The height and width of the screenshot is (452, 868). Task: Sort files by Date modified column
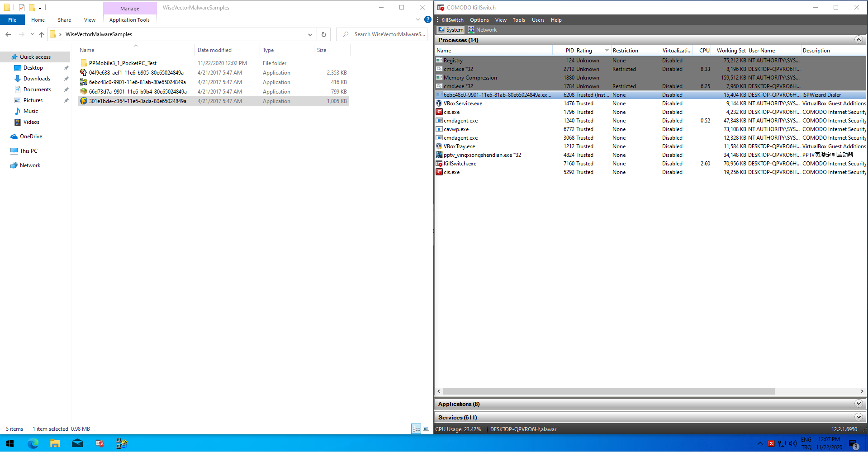(227, 50)
